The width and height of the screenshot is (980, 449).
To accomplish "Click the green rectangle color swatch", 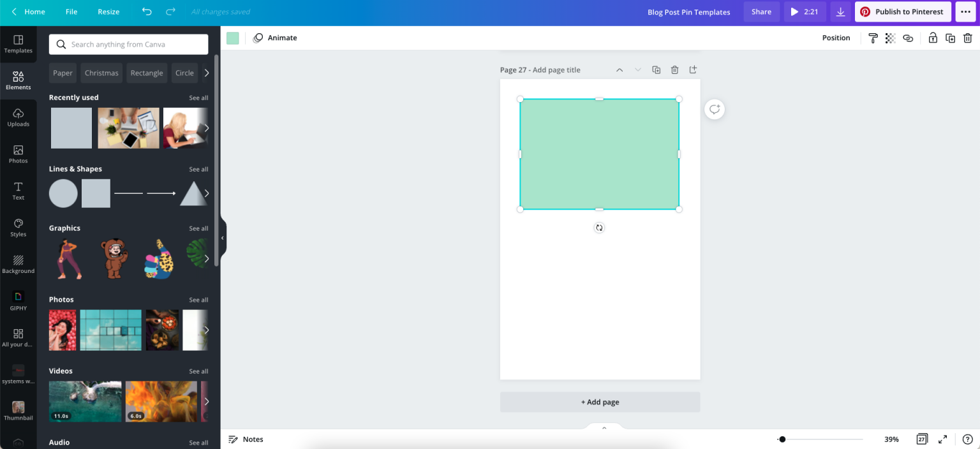I will (x=232, y=38).
